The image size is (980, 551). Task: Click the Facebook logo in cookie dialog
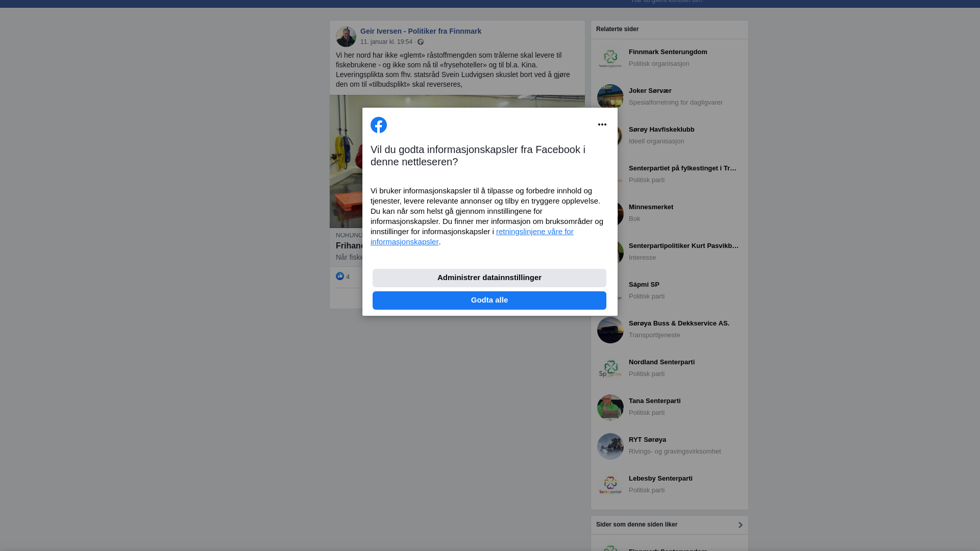[379, 125]
